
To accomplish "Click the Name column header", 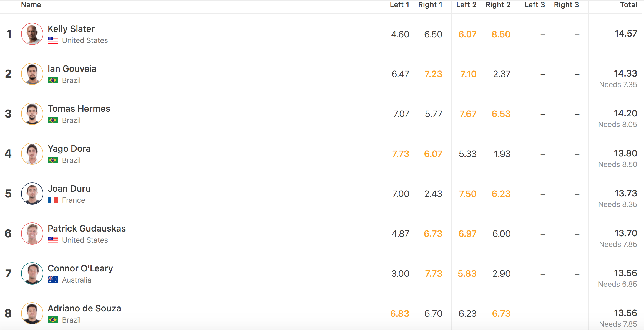I will pyautogui.click(x=31, y=5).
